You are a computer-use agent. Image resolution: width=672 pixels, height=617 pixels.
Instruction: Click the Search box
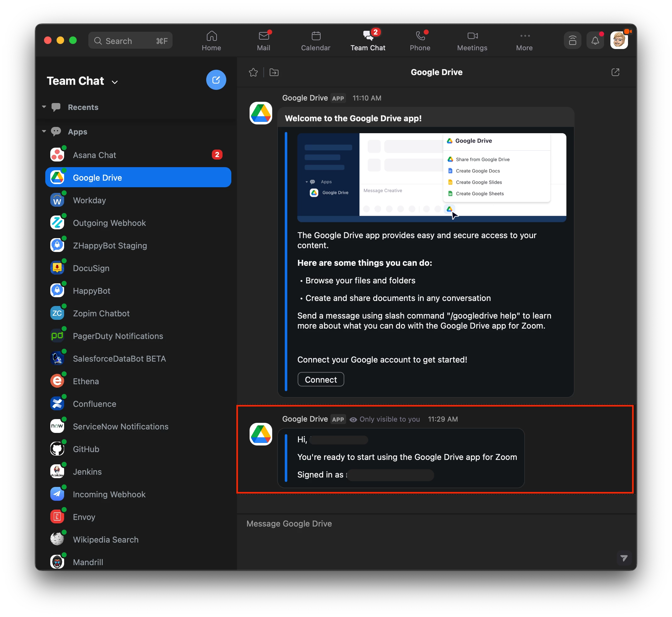(x=130, y=41)
